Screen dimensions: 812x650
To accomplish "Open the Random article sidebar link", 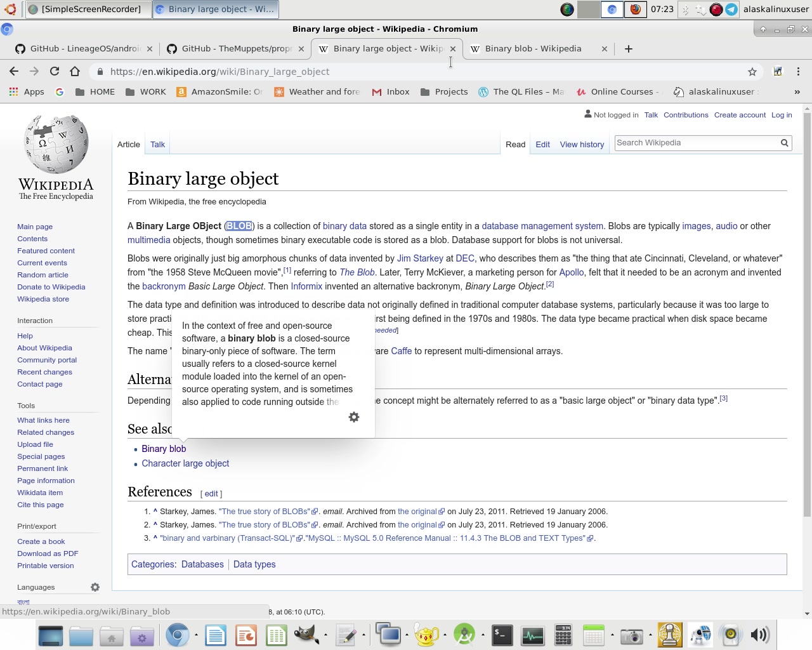I will pyautogui.click(x=43, y=275).
